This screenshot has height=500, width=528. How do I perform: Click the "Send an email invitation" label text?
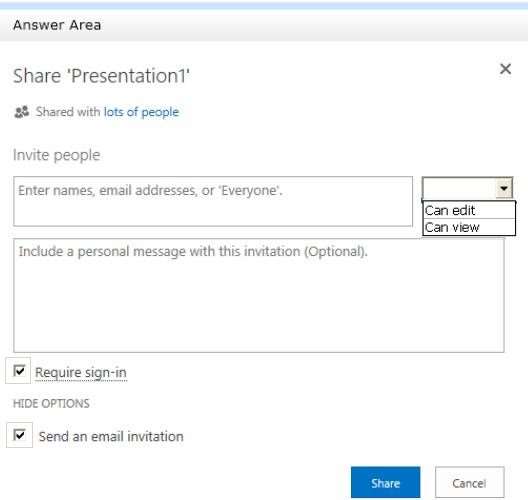pos(111,436)
